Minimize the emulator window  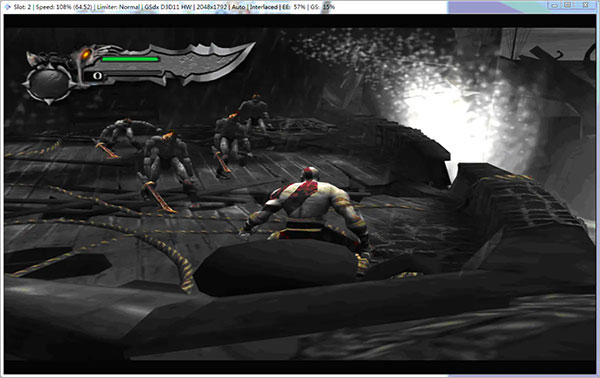tap(554, 5)
